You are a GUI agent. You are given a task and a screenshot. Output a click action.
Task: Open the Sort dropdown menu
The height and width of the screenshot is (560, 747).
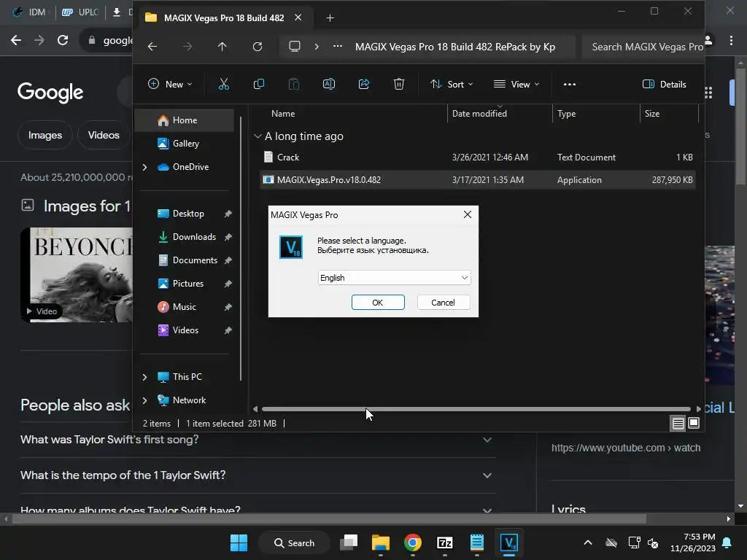pos(452,85)
